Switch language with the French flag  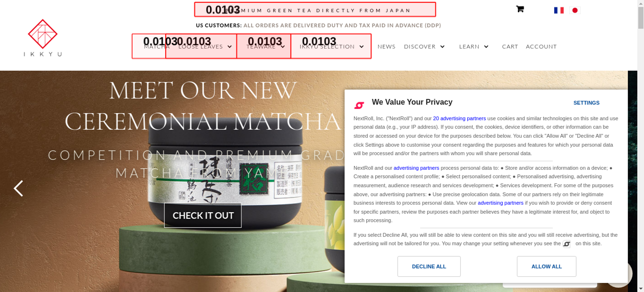[559, 10]
